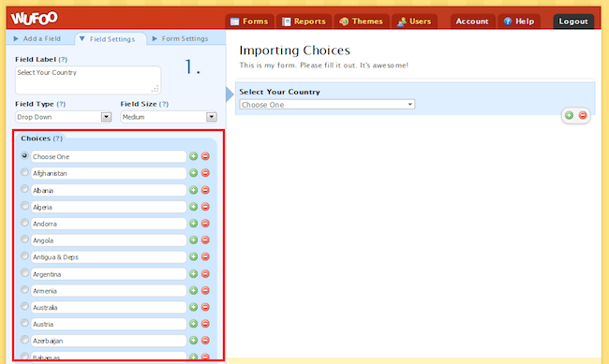Image resolution: width=609 pixels, height=364 pixels.
Task: Remove the Afghanistan choice
Action: tap(205, 173)
